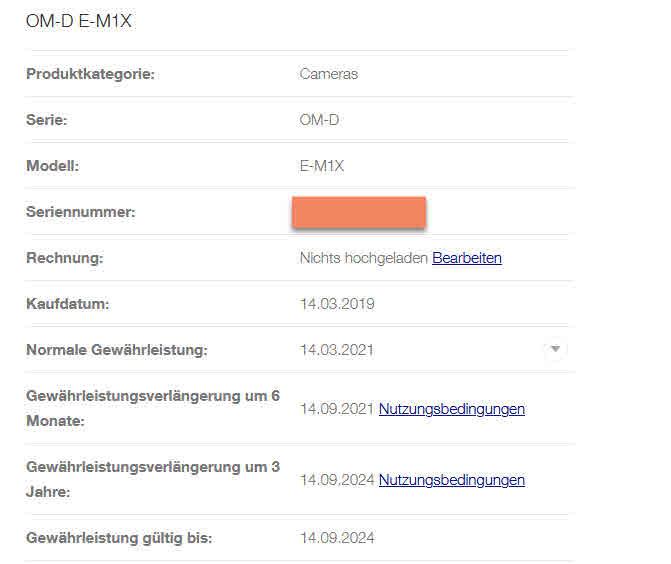This screenshot has height=564, width=671.
Task: Click the Seriennummer label
Action: point(80,212)
